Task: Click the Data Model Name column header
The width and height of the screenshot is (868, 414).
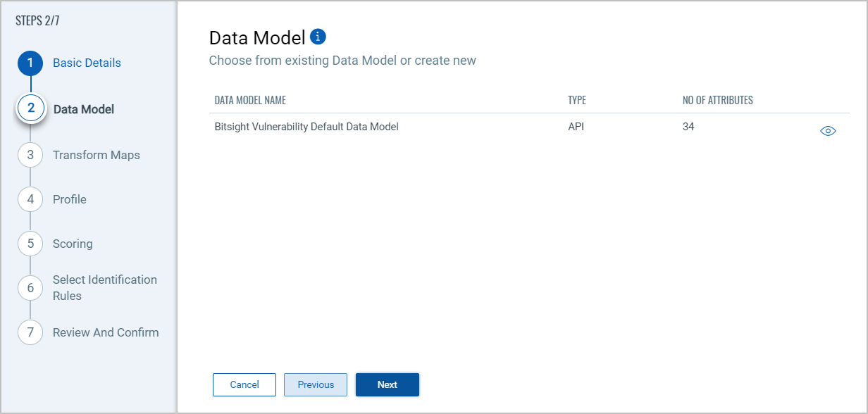Action: [x=250, y=100]
